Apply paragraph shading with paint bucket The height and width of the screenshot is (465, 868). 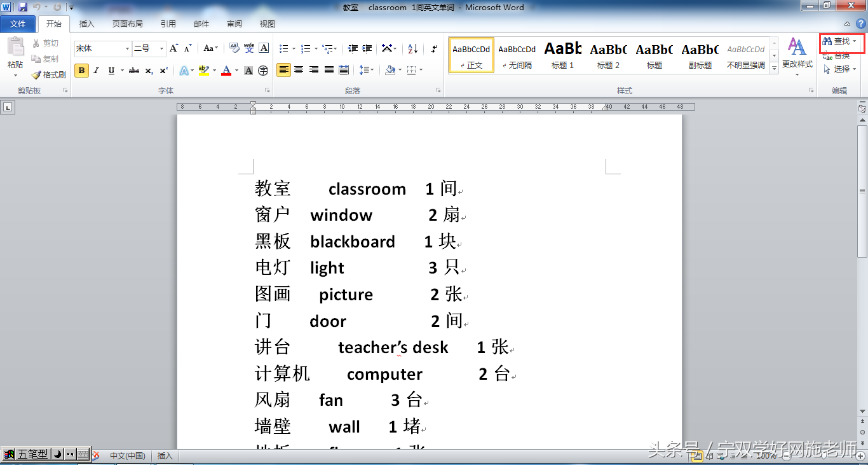pos(390,70)
